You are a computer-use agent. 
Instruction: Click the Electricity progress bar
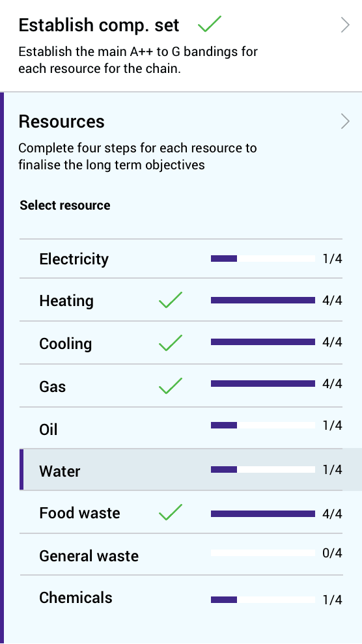[263, 259]
